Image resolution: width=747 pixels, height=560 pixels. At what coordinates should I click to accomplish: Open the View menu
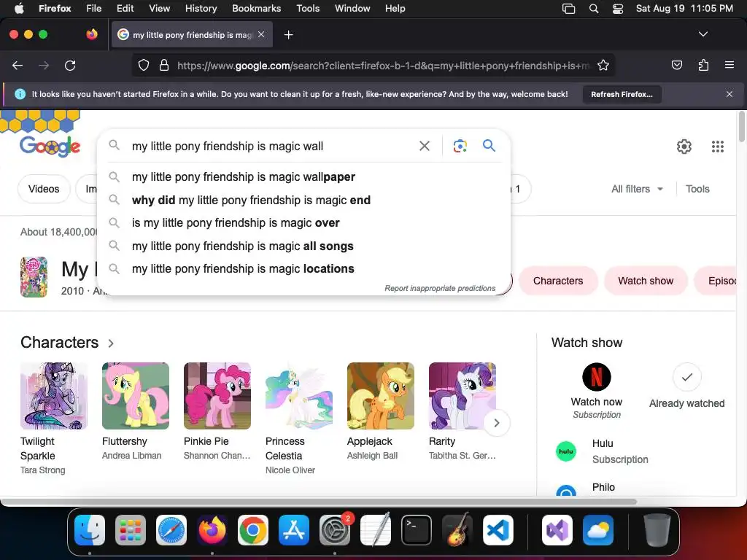pos(159,8)
